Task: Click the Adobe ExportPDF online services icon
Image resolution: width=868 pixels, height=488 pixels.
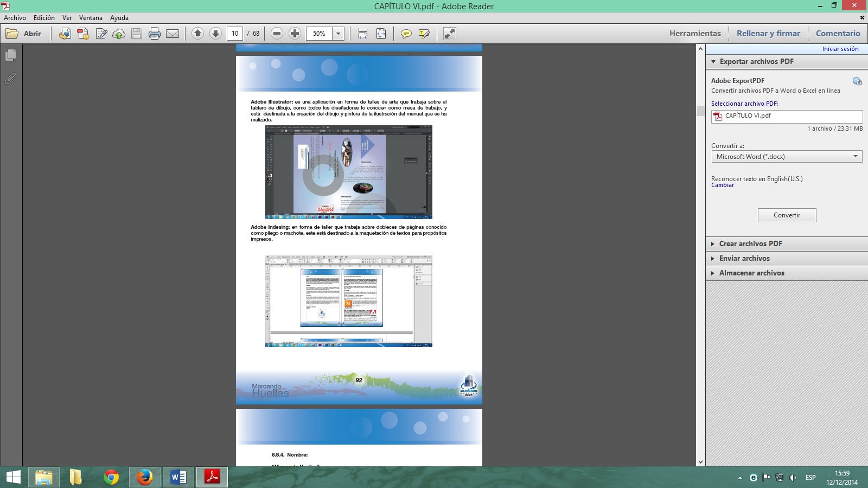Action: click(857, 81)
